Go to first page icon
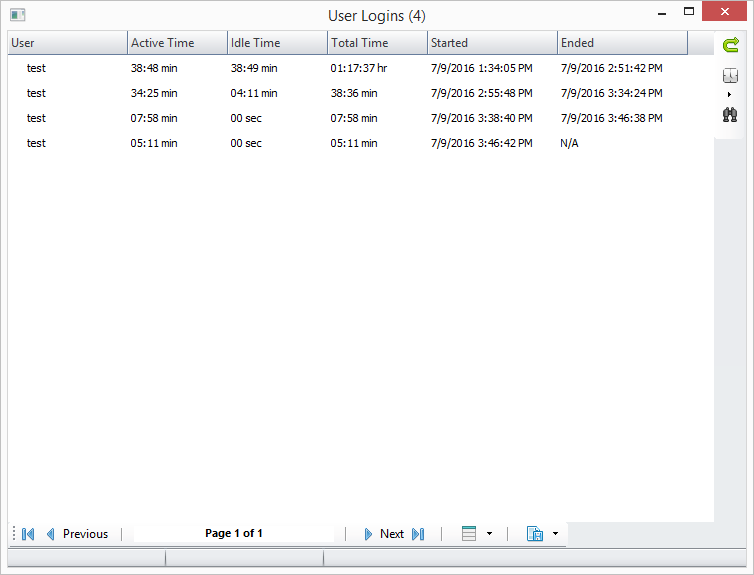This screenshot has width=754, height=575. coord(28,534)
